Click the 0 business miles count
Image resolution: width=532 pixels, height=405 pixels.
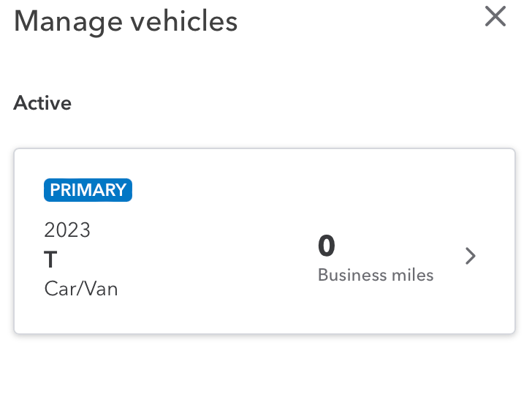pyautogui.click(x=327, y=246)
